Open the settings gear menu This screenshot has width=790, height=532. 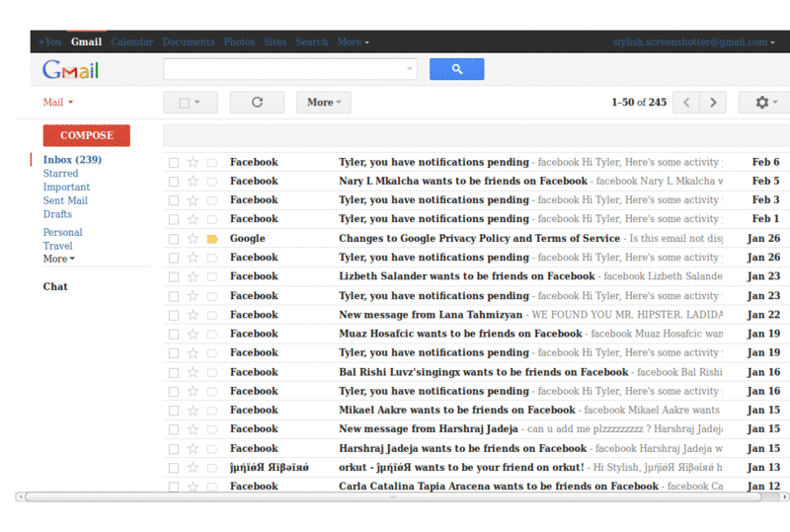(x=764, y=103)
